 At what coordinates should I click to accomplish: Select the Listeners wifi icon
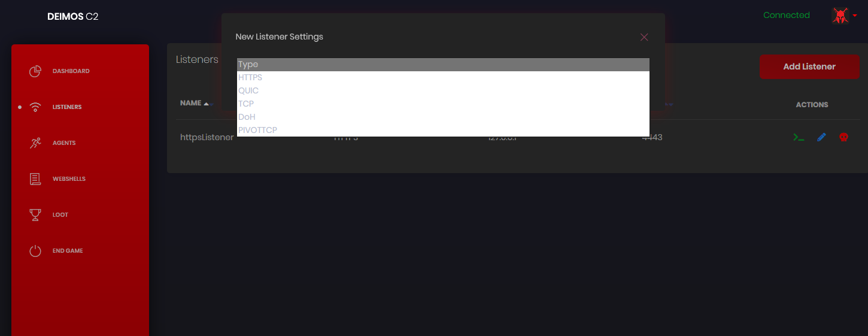click(x=35, y=107)
